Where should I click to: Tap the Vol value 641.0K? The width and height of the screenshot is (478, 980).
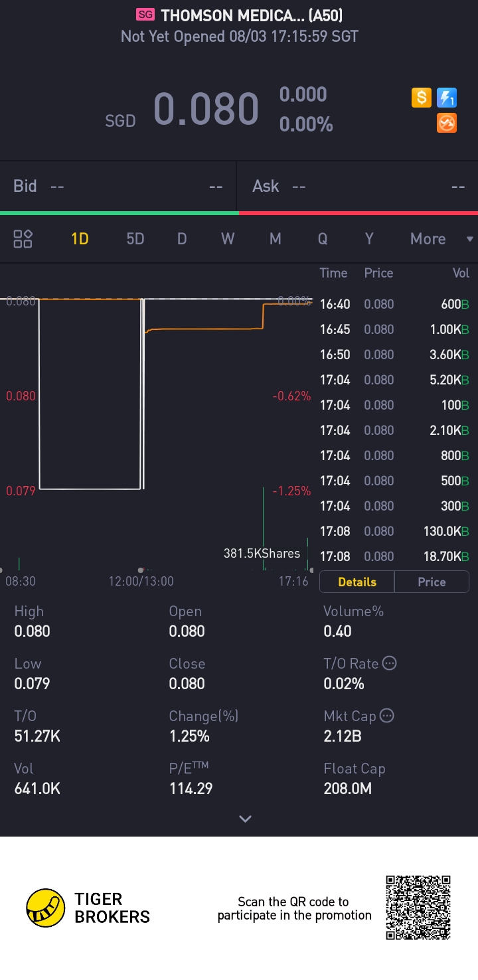click(x=38, y=788)
